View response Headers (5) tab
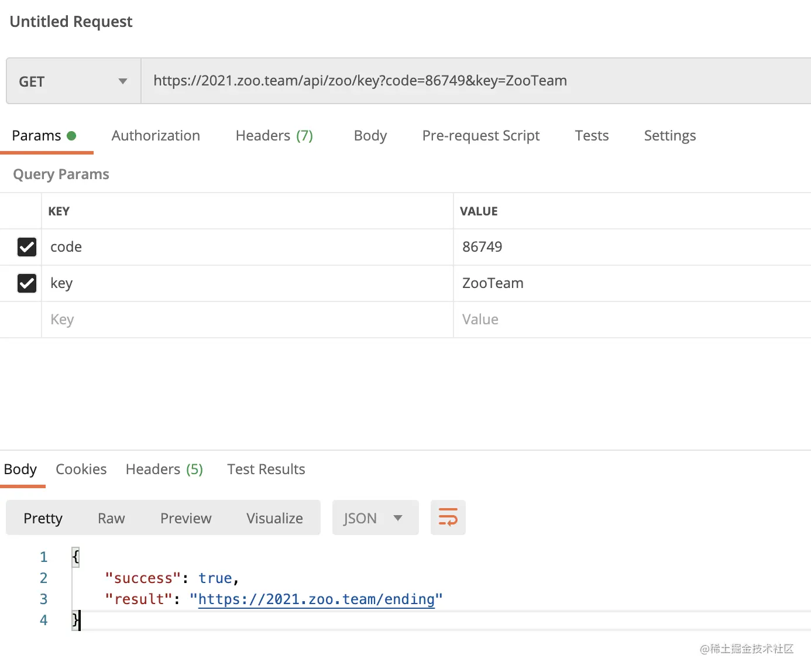 point(164,469)
